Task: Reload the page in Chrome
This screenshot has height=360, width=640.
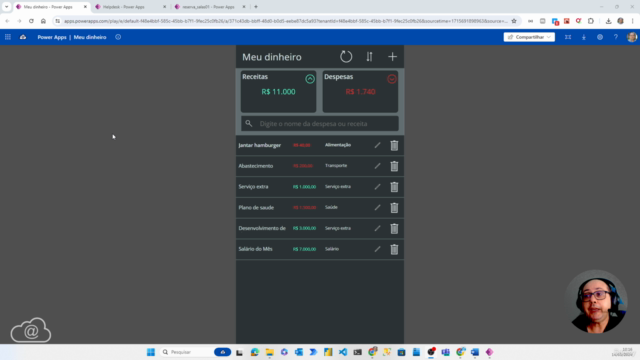Action: click(x=31, y=21)
